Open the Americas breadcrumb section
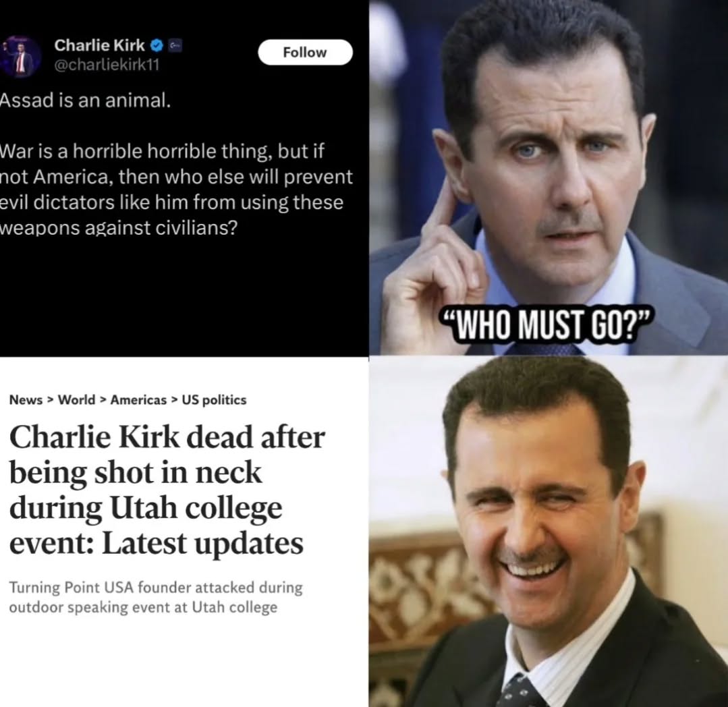Screen dimensions: 728x707 coord(138,399)
